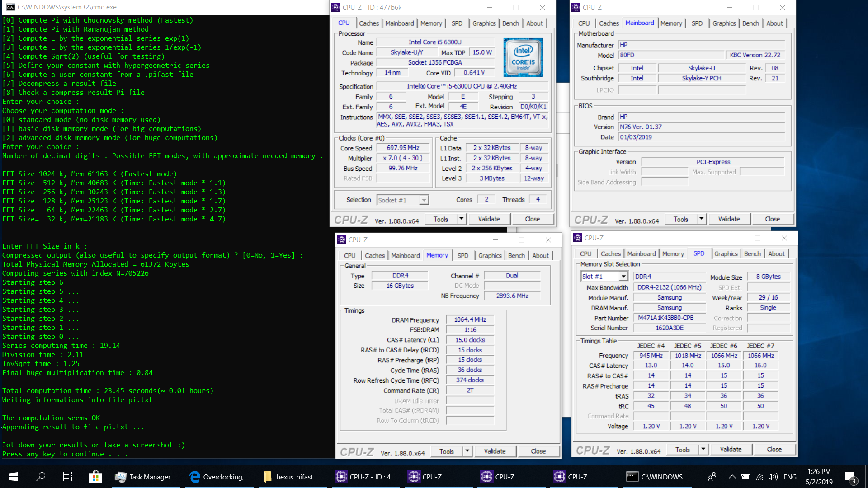Switch to Edge Overclocking window in taskbar
This screenshot has height=488, width=868.
tap(220, 477)
